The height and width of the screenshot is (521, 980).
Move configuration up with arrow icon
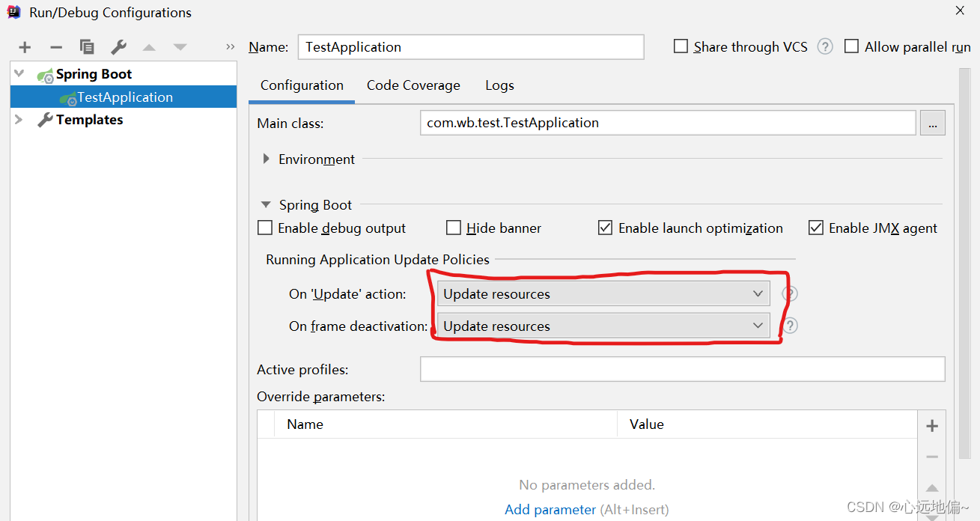click(149, 47)
